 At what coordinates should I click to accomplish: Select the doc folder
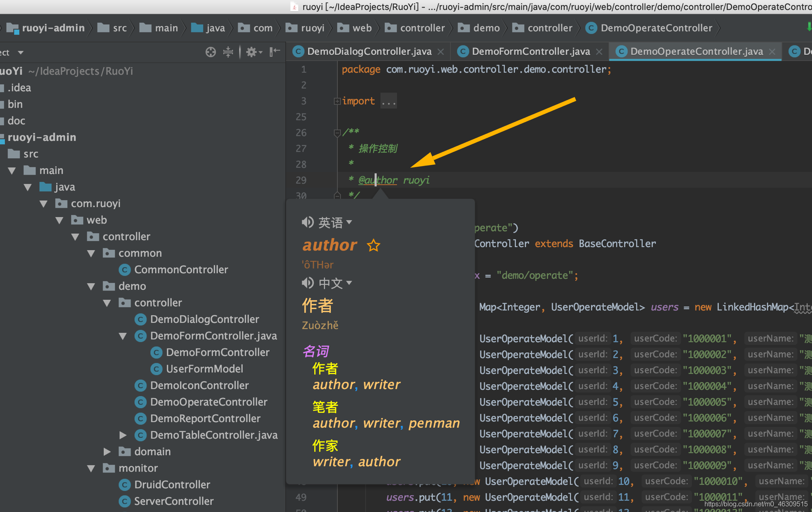[16, 121]
